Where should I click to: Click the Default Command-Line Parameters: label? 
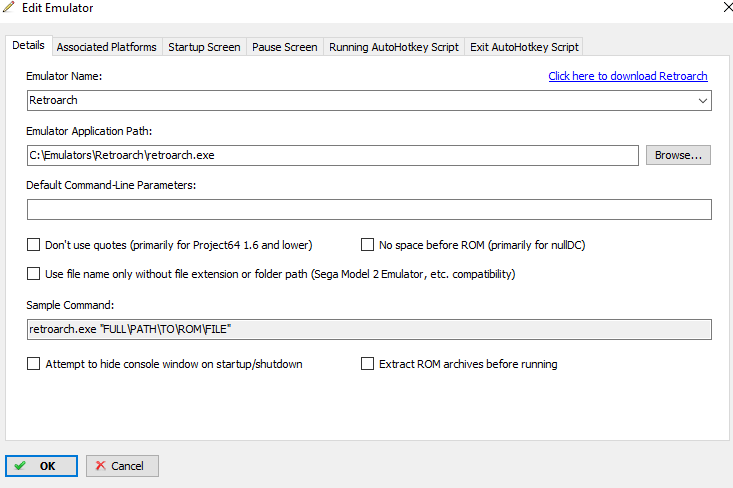pyautogui.click(x=111, y=185)
